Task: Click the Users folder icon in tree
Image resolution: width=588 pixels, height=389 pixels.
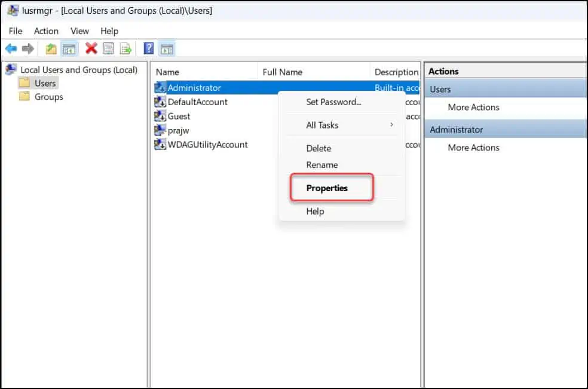Action: point(24,83)
